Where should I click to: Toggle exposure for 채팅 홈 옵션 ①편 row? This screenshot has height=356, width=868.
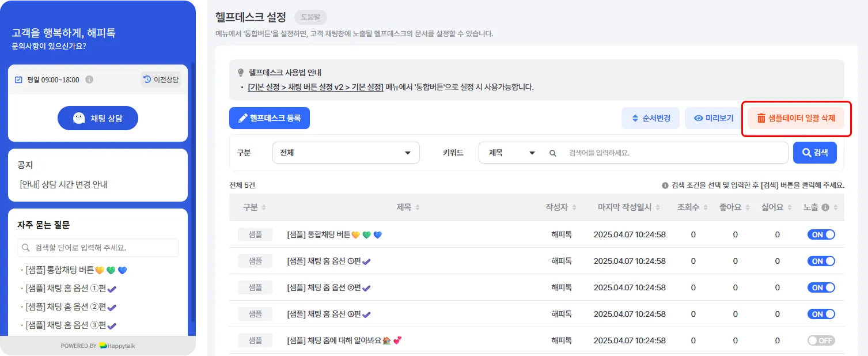pos(821,261)
